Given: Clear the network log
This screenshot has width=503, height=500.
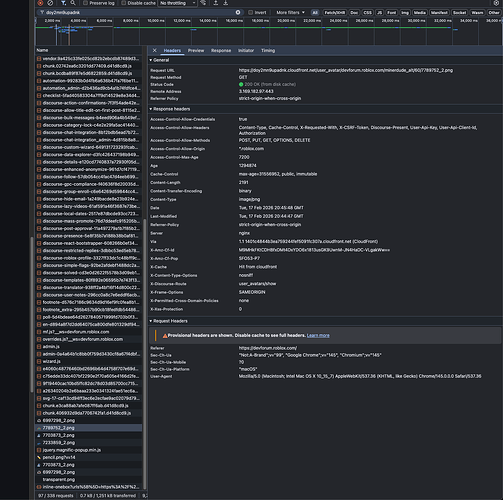Looking at the screenshot, I should pyautogui.click(x=50, y=3).
